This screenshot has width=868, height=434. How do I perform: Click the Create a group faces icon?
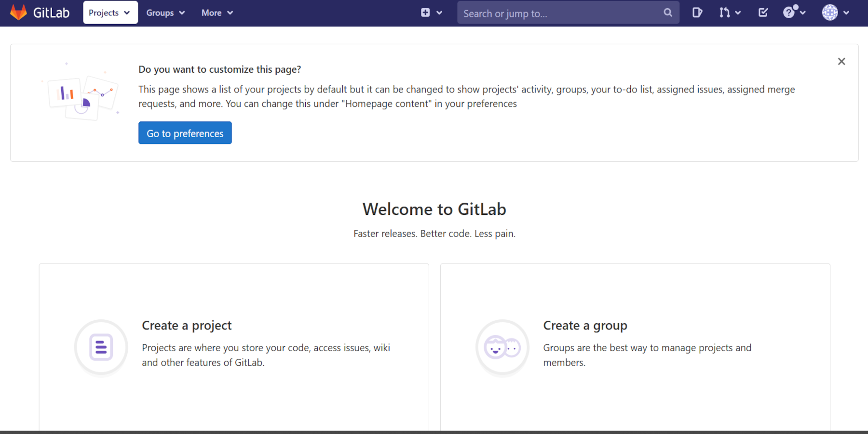point(502,347)
